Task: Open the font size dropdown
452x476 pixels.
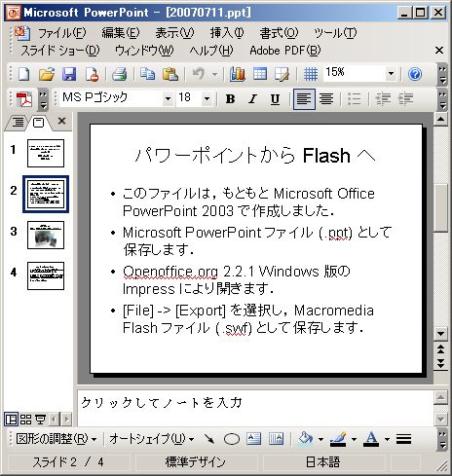Action: click(207, 98)
